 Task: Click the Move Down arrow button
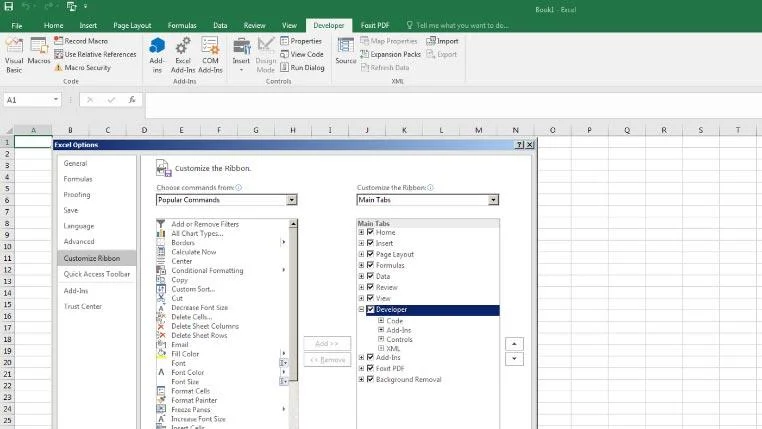pos(514,359)
